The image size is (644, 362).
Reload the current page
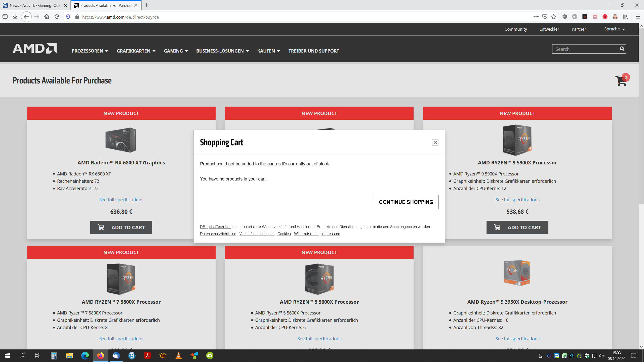57,17
